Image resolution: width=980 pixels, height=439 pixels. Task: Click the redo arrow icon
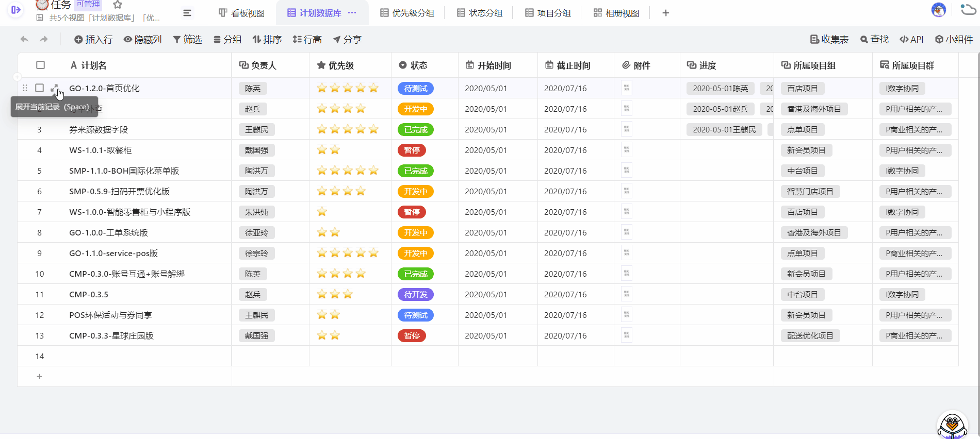coord(44,39)
